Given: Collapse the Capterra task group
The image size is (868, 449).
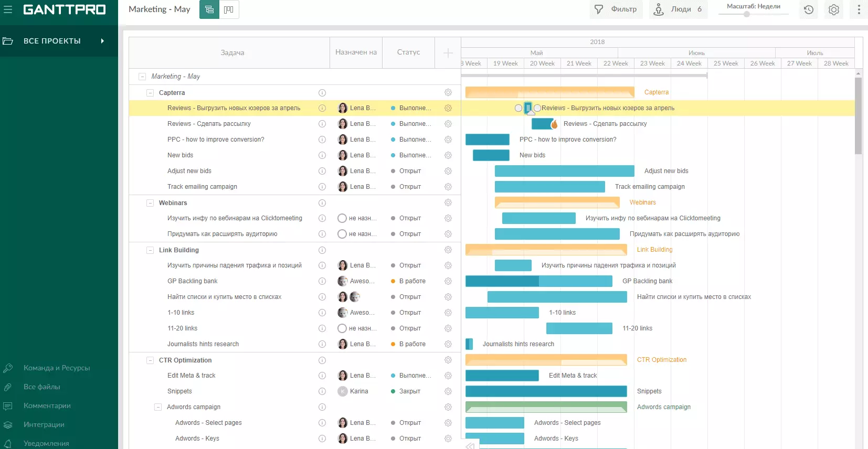Looking at the screenshot, I should [150, 93].
